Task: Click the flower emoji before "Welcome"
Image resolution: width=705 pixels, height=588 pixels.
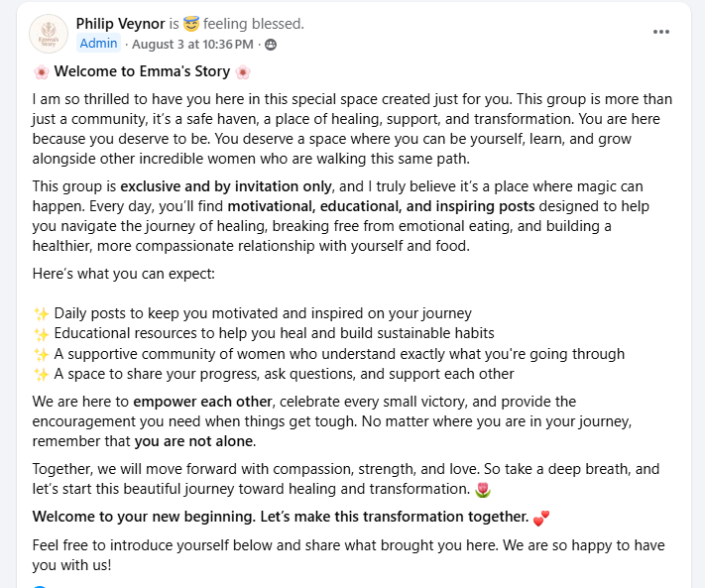Action: (42, 72)
